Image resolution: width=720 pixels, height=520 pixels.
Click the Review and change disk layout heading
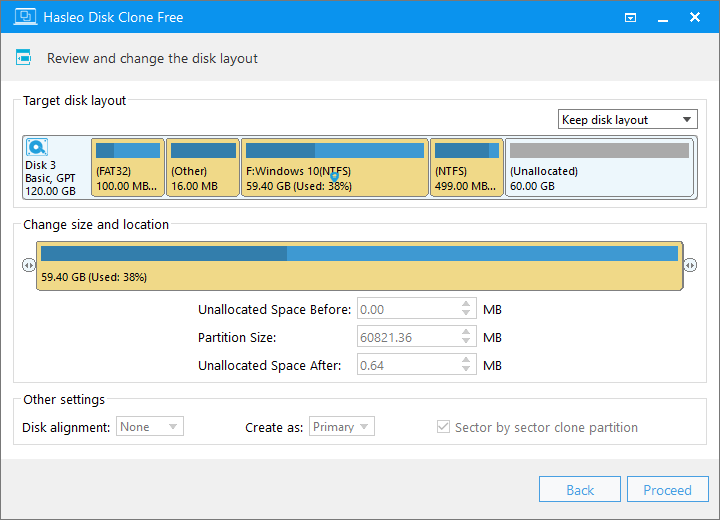(x=152, y=58)
